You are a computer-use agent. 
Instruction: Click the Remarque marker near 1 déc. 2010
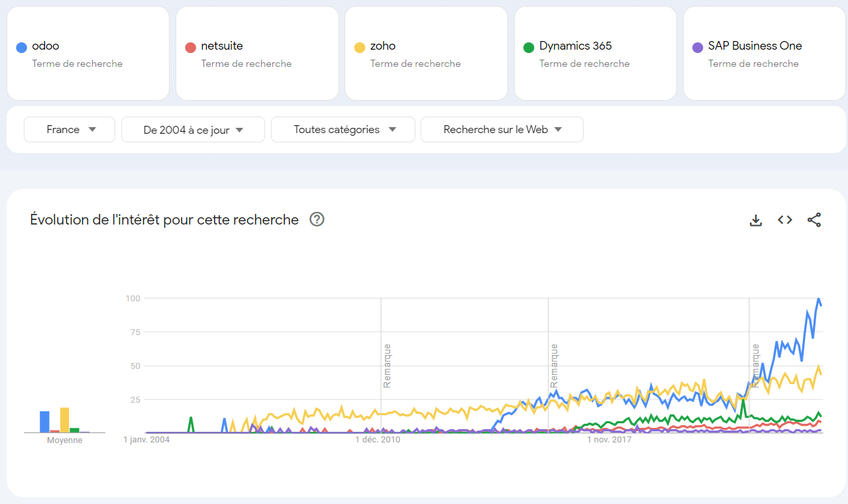pyautogui.click(x=387, y=366)
